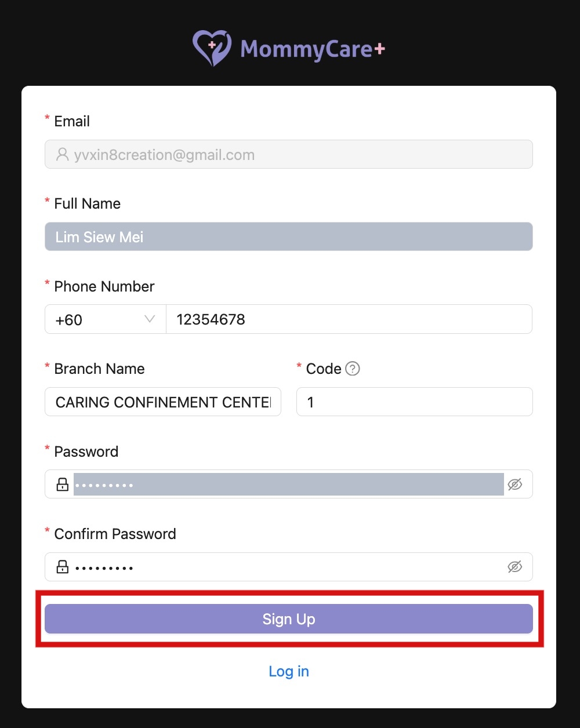Screen dimensions: 580x728
Task: Click the lock icon in the Password field
Action: coord(61,484)
